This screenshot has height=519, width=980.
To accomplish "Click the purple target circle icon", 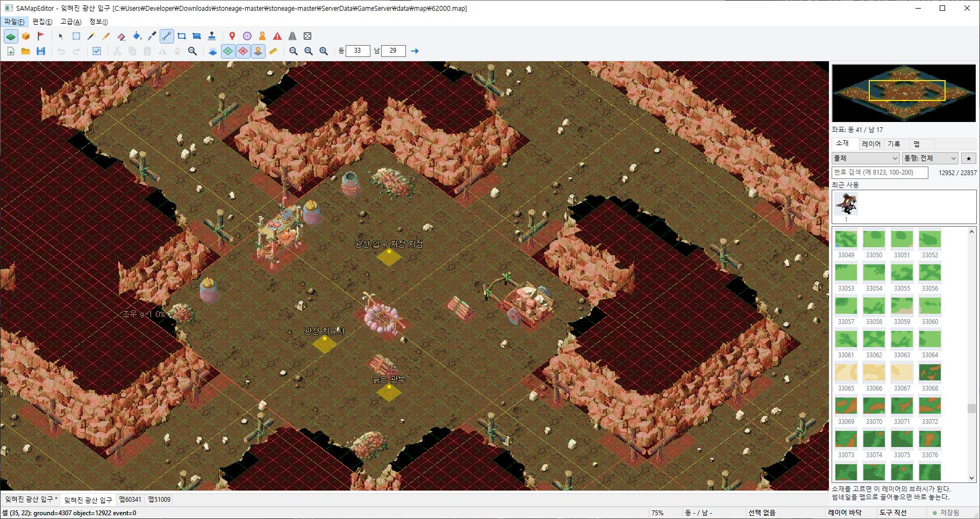I will 247,36.
